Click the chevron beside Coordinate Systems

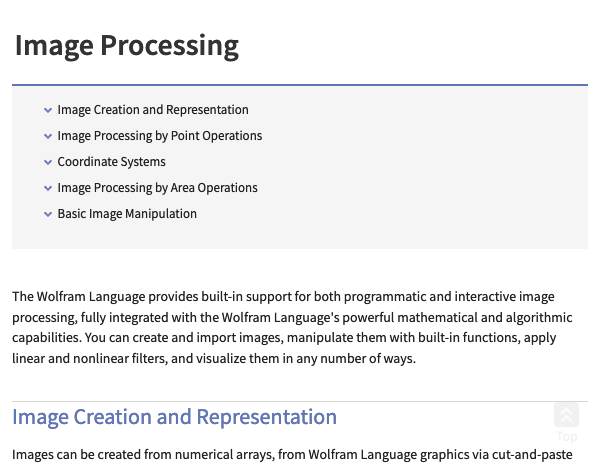tap(48, 162)
